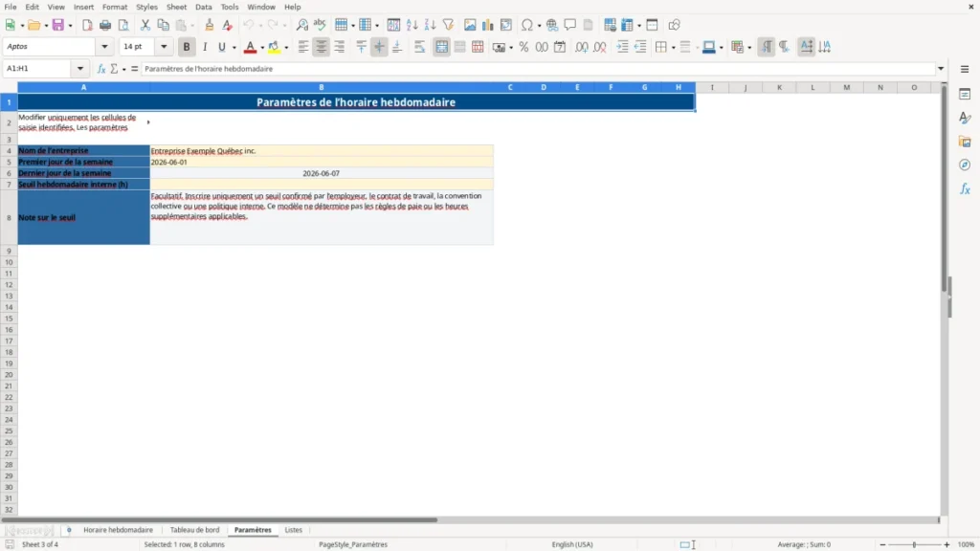
Task: Click zoom in plus button
Action: pyautogui.click(x=947, y=544)
